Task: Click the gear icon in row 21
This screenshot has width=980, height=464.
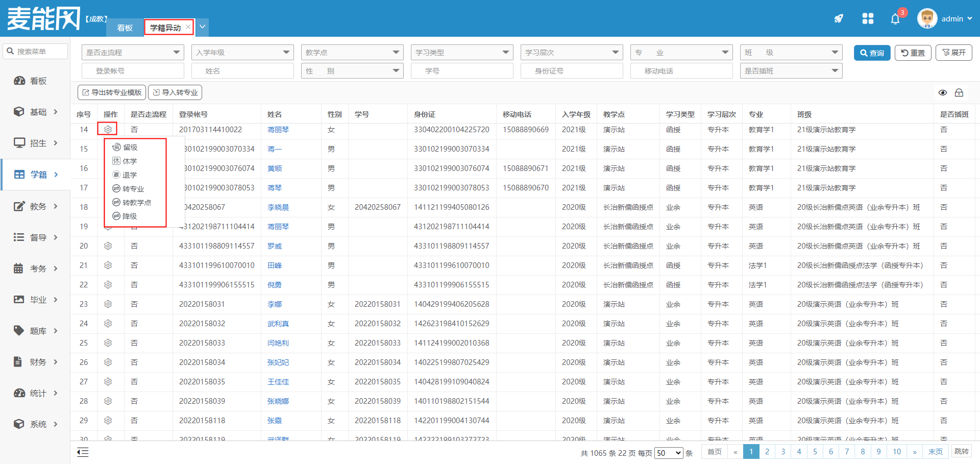Action: 108,265
